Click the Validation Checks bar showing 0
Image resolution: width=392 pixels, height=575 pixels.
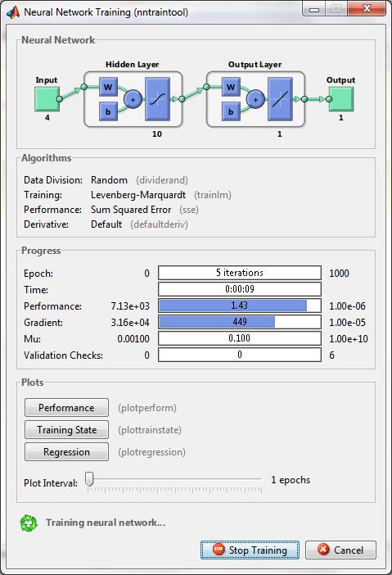coord(240,355)
